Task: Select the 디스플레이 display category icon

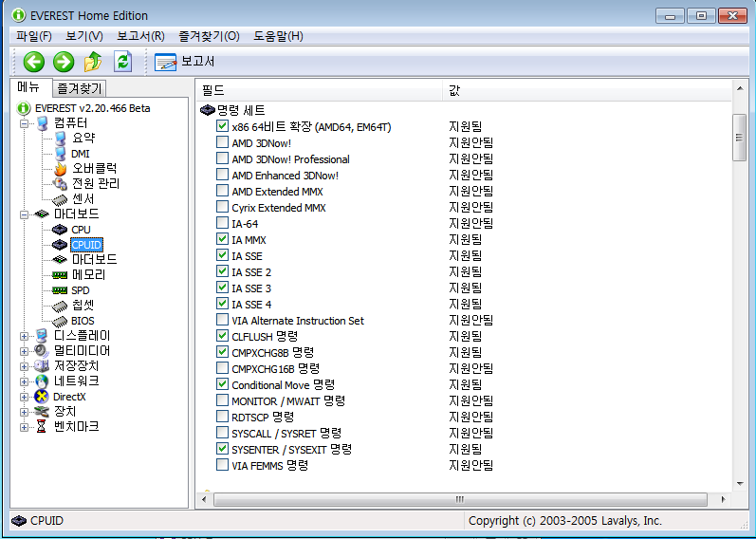Action: click(x=42, y=336)
